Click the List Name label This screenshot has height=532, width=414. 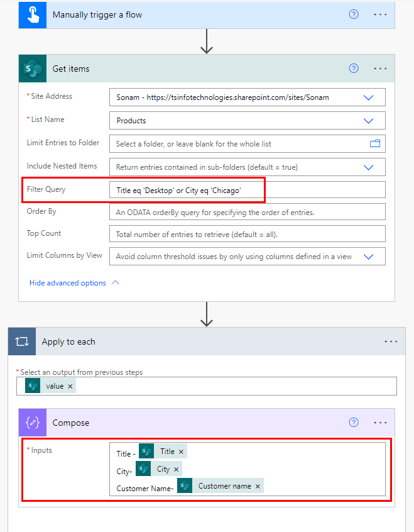pyautogui.click(x=48, y=119)
